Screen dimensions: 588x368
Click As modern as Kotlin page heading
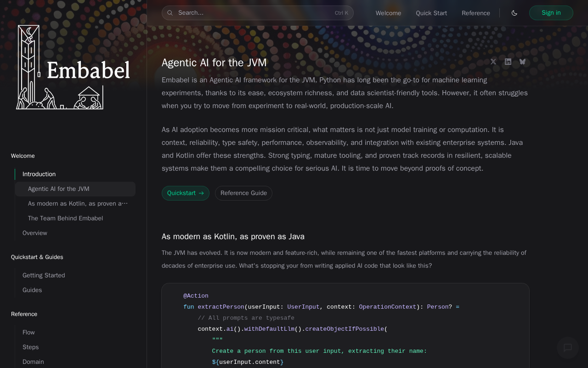coord(233,236)
